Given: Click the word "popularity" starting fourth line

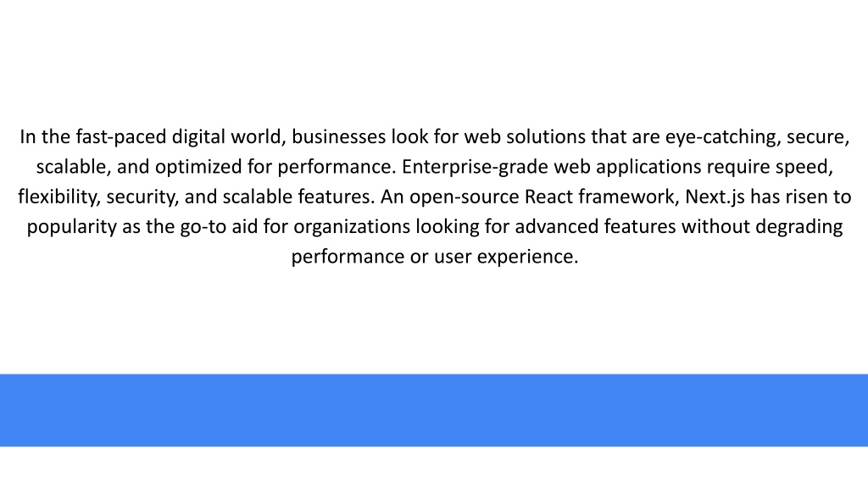Looking at the screenshot, I should (x=71, y=227).
